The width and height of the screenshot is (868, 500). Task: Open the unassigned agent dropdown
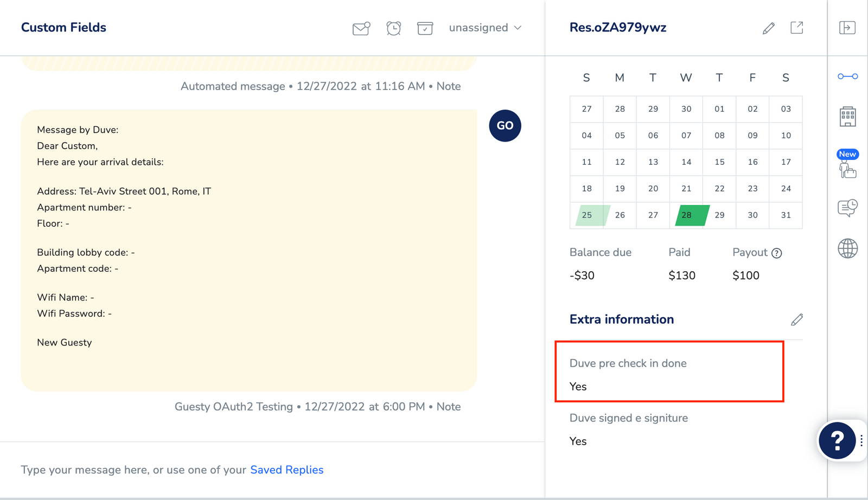coord(484,28)
